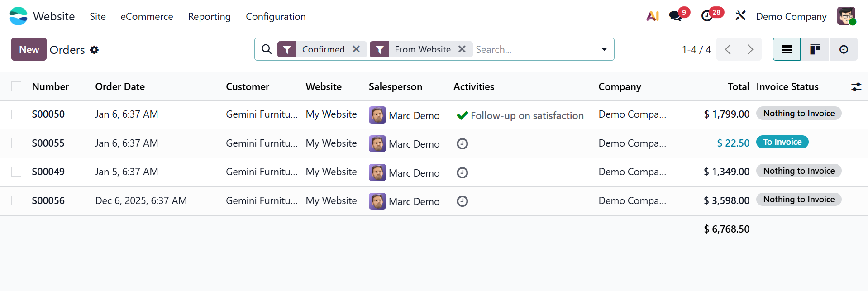This screenshot has width=868, height=291.
Task: Open the conversations messages icon
Action: (676, 16)
